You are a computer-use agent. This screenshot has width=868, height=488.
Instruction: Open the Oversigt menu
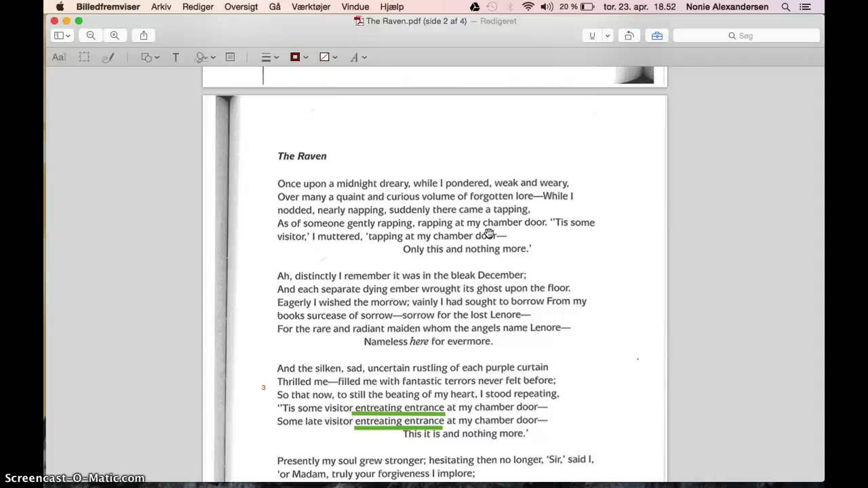point(241,7)
